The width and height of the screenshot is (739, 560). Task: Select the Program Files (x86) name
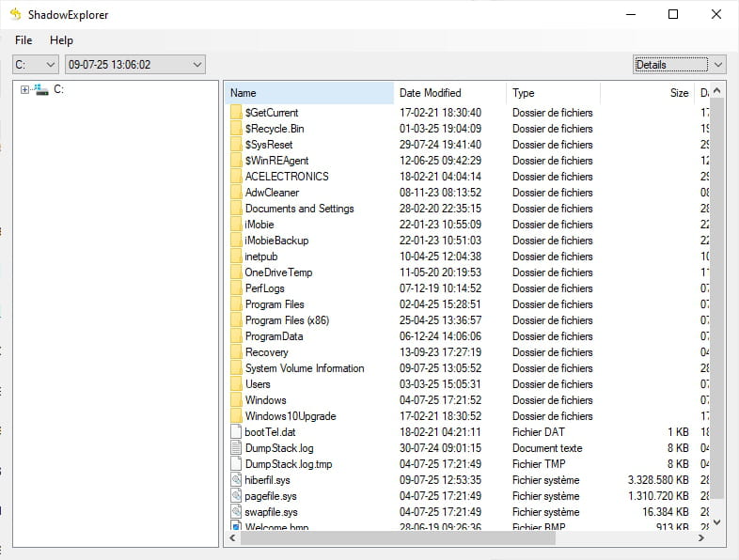click(287, 320)
